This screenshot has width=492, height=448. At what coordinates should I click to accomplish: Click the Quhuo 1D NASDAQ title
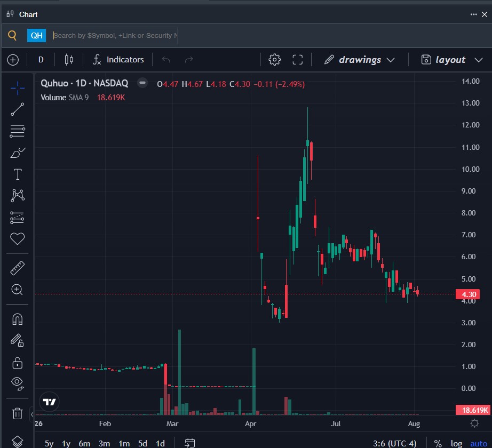click(84, 83)
